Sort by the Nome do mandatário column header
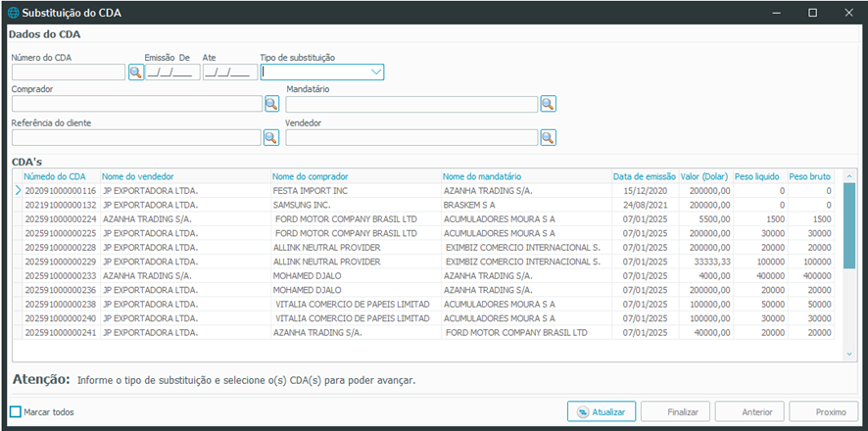Viewport: 868px width, 431px height. pos(526,176)
